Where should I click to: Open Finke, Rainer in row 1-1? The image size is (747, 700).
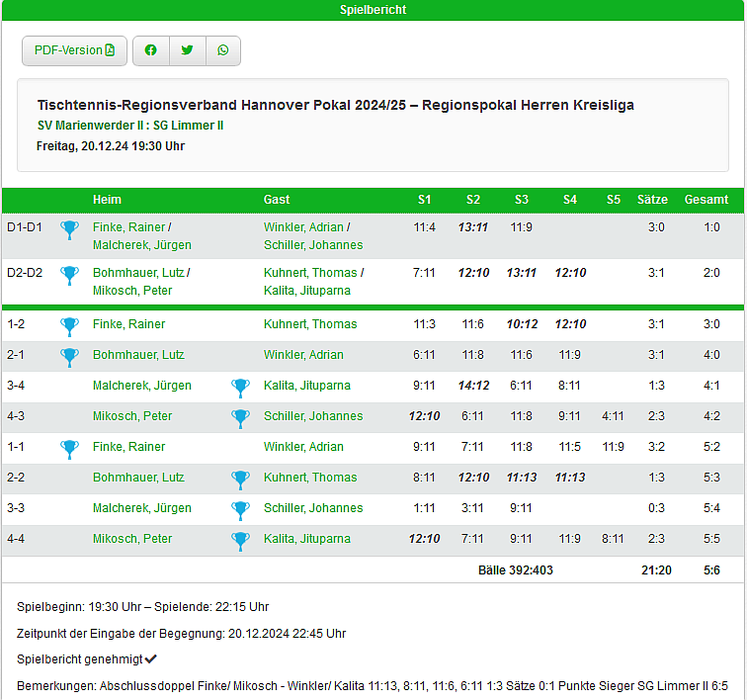128,447
